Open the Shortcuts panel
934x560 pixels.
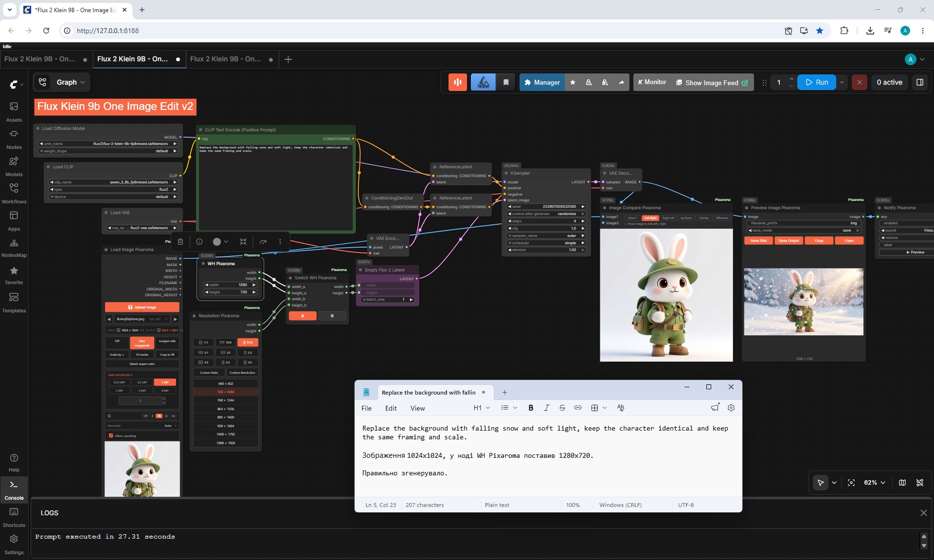[x=14, y=517]
